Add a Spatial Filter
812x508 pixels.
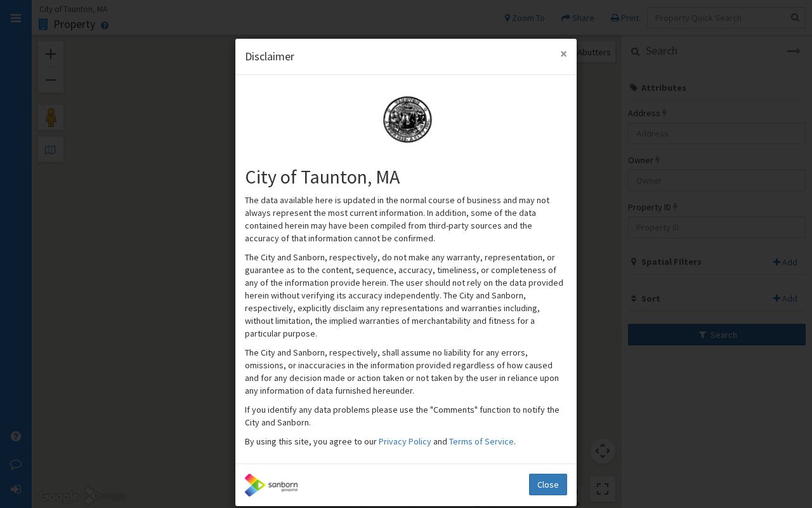pyautogui.click(x=785, y=262)
